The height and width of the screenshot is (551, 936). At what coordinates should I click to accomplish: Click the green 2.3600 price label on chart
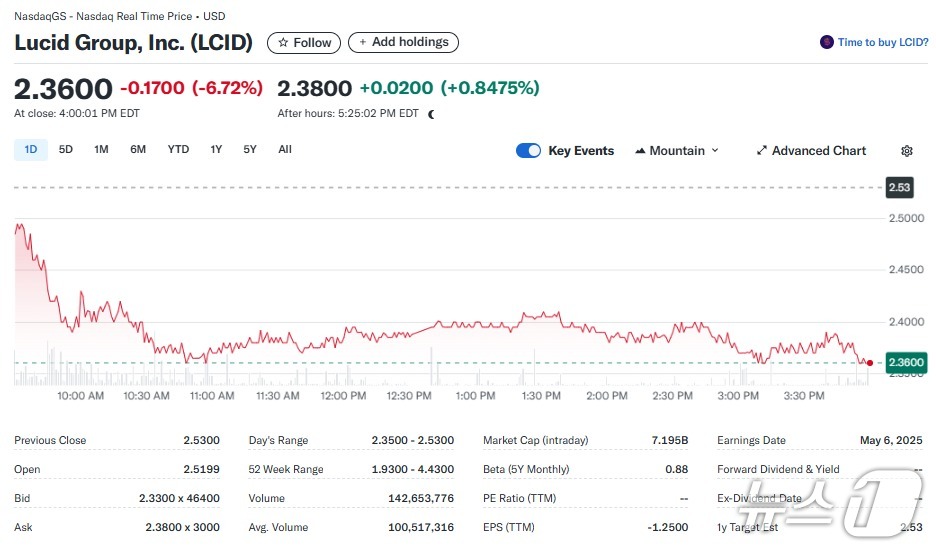click(906, 362)
